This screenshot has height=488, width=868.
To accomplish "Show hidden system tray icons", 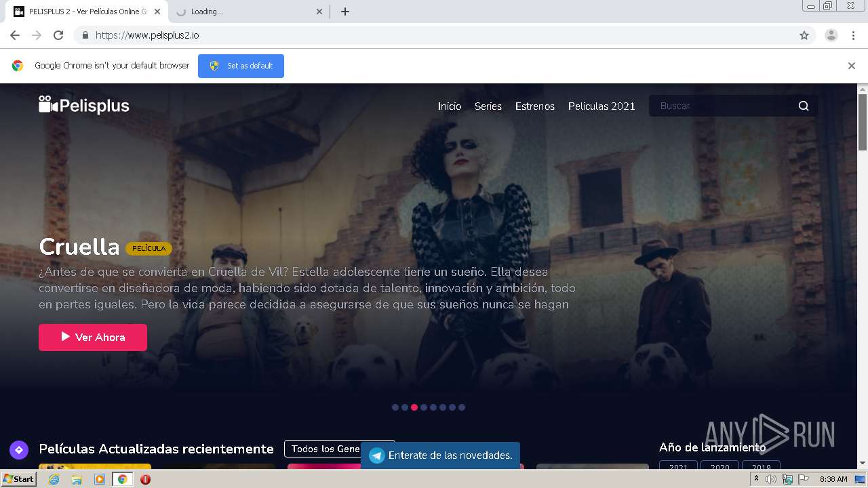I will 756,479.
